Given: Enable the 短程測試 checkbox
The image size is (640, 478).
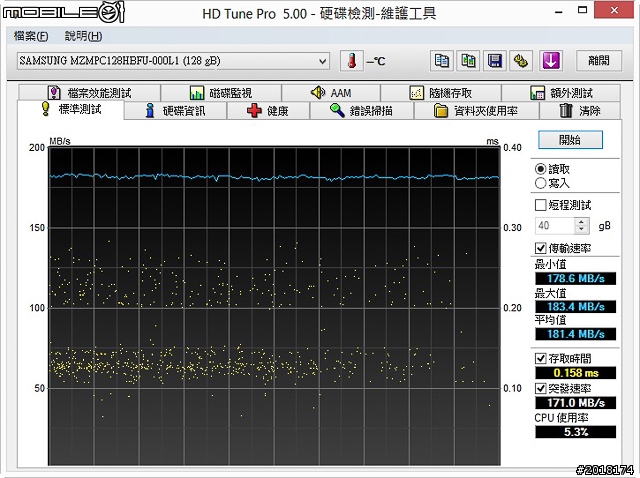Looking at the screenshot, I should point(540,205).
